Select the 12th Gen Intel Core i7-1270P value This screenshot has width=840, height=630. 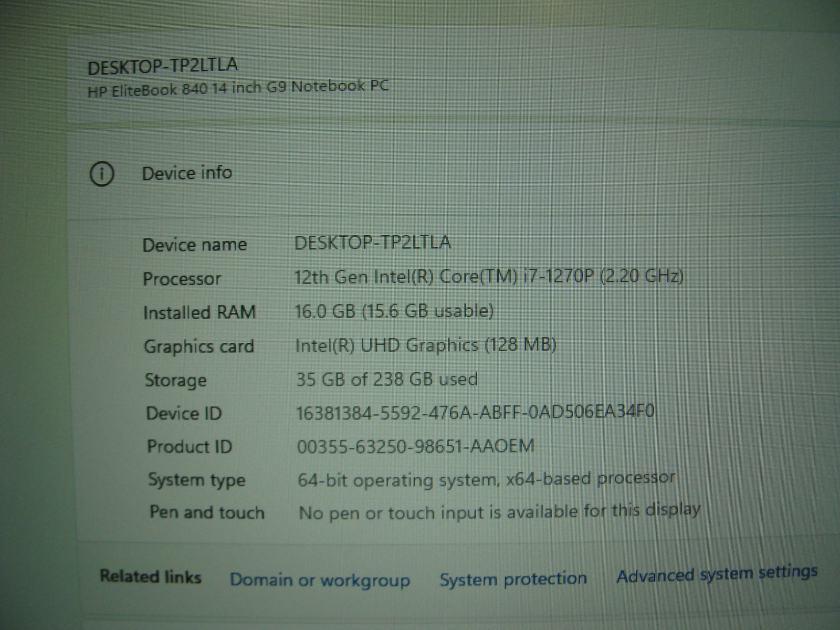[489, 276]
